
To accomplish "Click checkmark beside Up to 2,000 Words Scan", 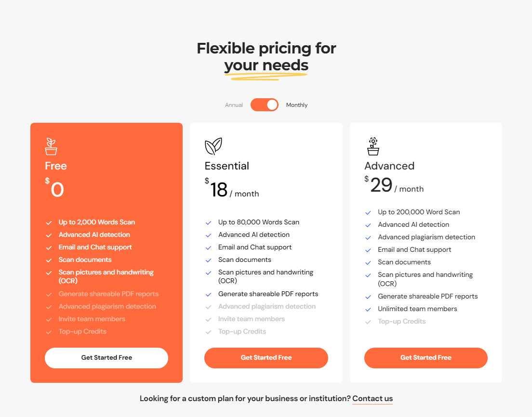I will click(x=49, y=222).
